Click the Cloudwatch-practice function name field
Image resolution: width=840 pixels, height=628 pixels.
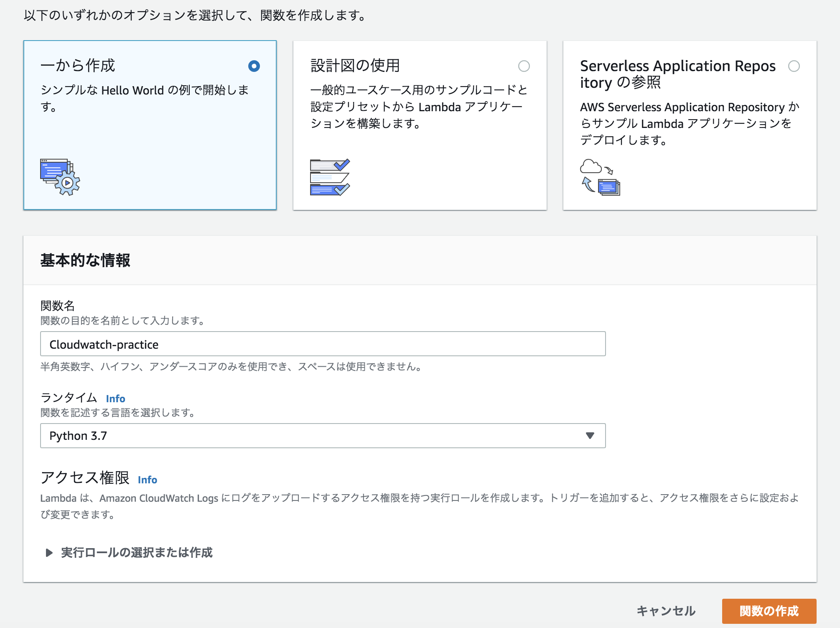(322, 344)
